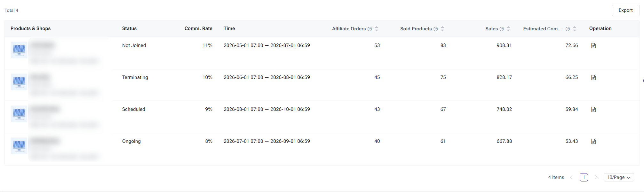Open product thumbnail in Ongoing row
Viewport: 644px width, 192px height.
pyautogui.click(x=19, y=146)
